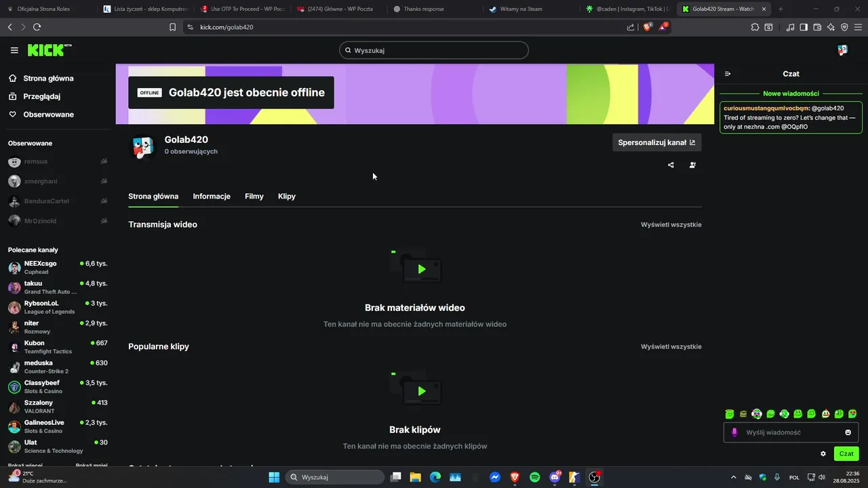
Task: Switch to Klipy tab
Action: [287, 196]
